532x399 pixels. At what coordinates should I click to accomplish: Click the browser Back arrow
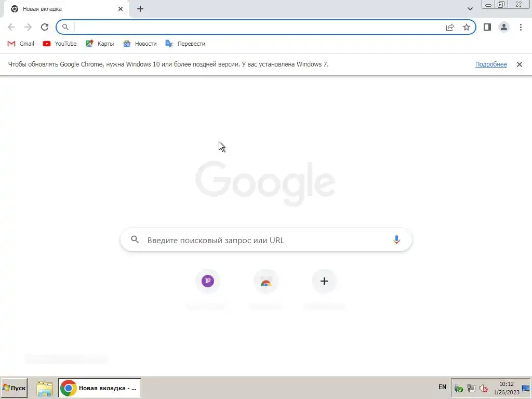(x=11, y=27)
